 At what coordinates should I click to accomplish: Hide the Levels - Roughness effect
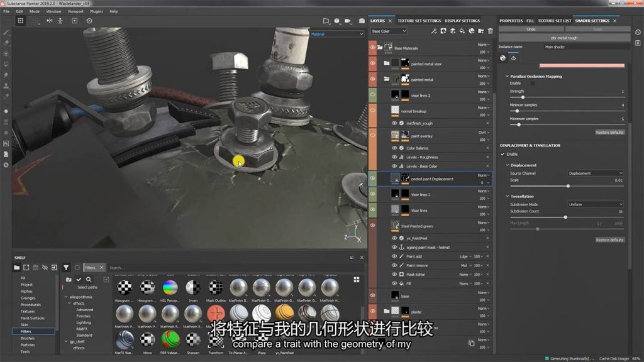[394, 157]
